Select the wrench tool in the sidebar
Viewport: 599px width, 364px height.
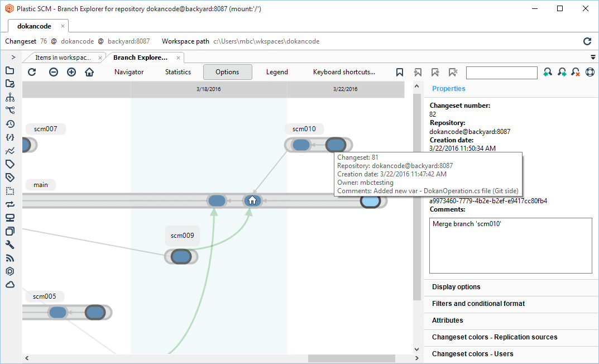click(x=9, y=245)
